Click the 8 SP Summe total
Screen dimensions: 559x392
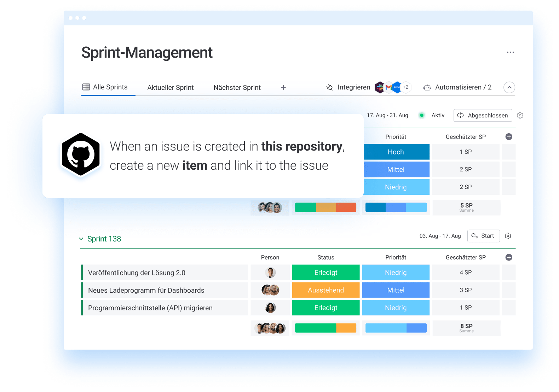tap(466, 328)
